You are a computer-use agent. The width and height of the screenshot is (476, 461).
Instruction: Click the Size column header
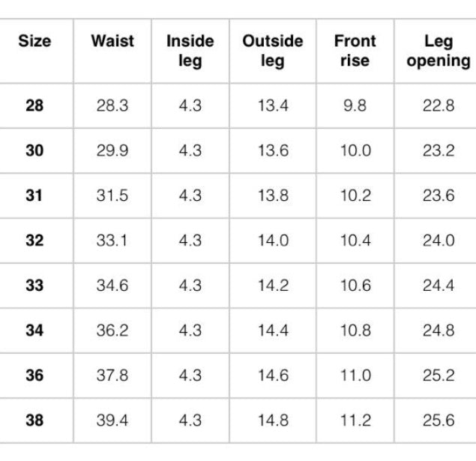(34, 42)
